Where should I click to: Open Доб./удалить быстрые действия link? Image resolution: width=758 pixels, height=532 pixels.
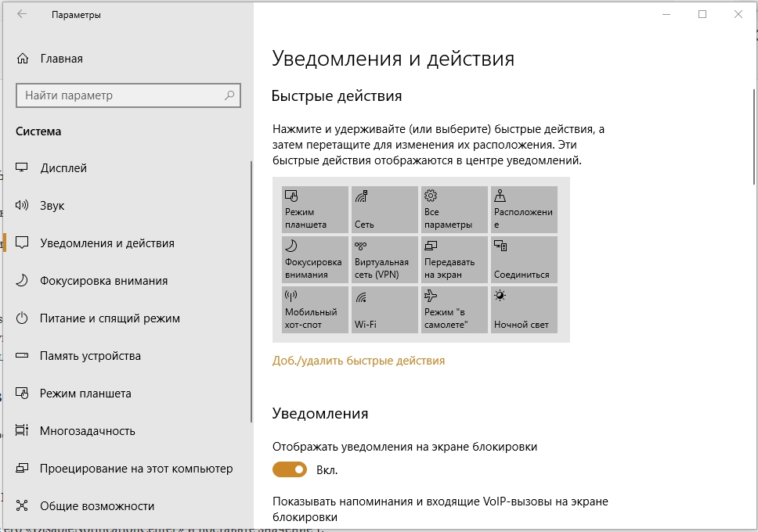click(358, 361)
